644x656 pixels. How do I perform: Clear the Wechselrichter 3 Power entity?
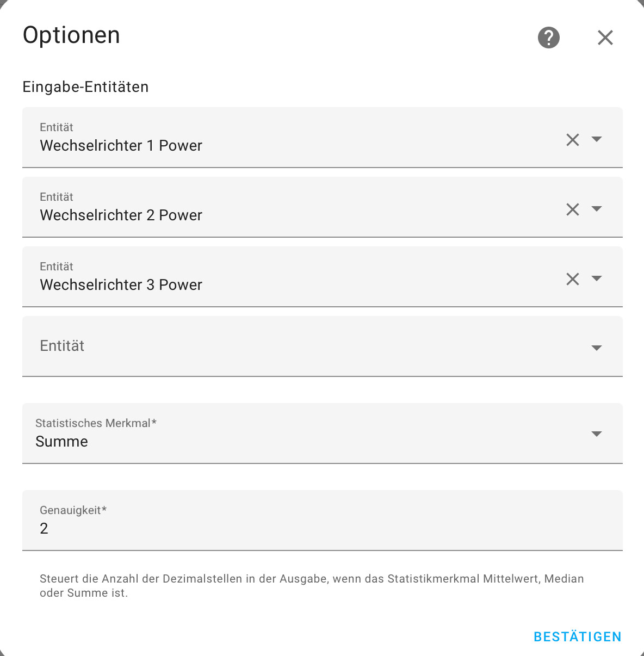(573, 279)
